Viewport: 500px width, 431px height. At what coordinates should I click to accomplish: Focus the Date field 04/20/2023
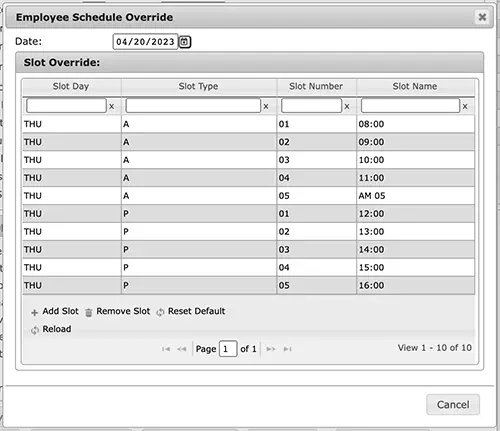[145, 42]
